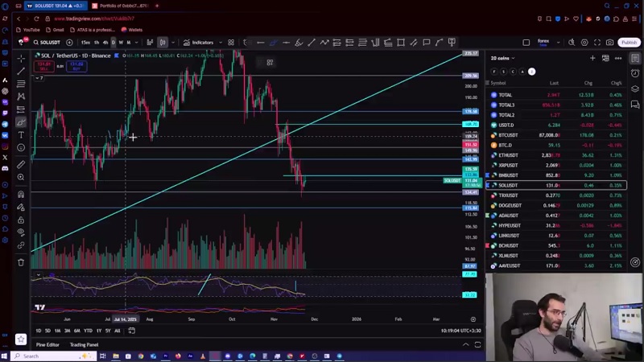This screenshot has height=362, width=644.
Task: Activate the zoom in tool
Action: click(x=21, y=177)
